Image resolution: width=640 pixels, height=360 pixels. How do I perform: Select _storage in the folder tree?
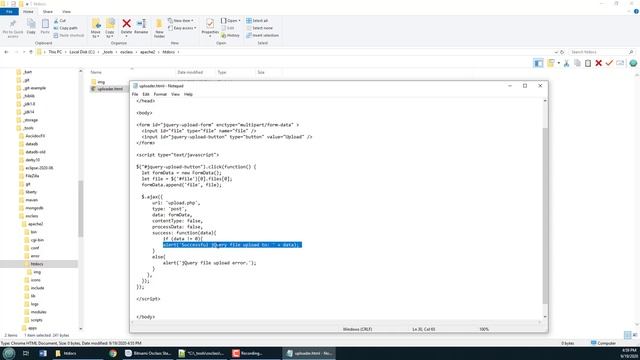pos(31,120)
